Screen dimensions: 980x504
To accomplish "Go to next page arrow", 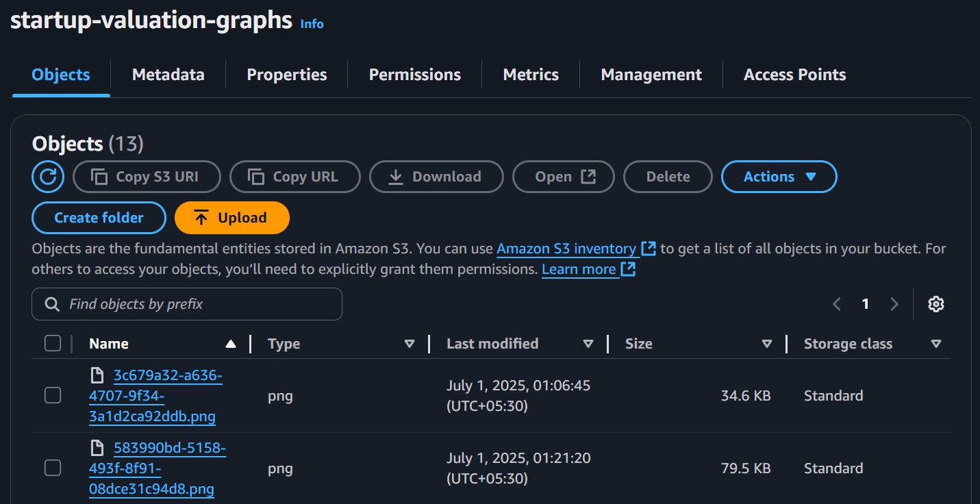I will click(894, 304).
